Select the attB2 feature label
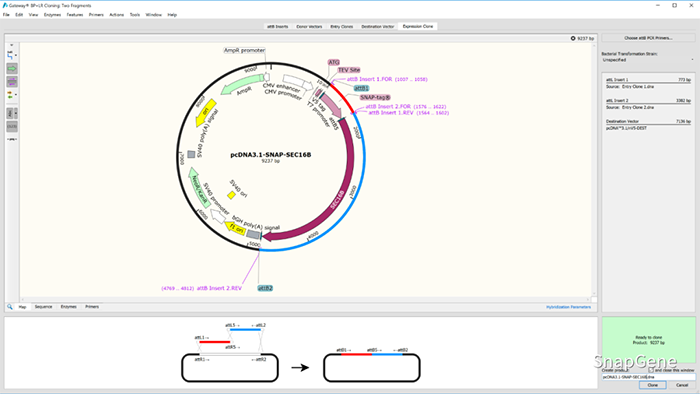Viewport: 700px width, 394px height. [x=265, y=288]
